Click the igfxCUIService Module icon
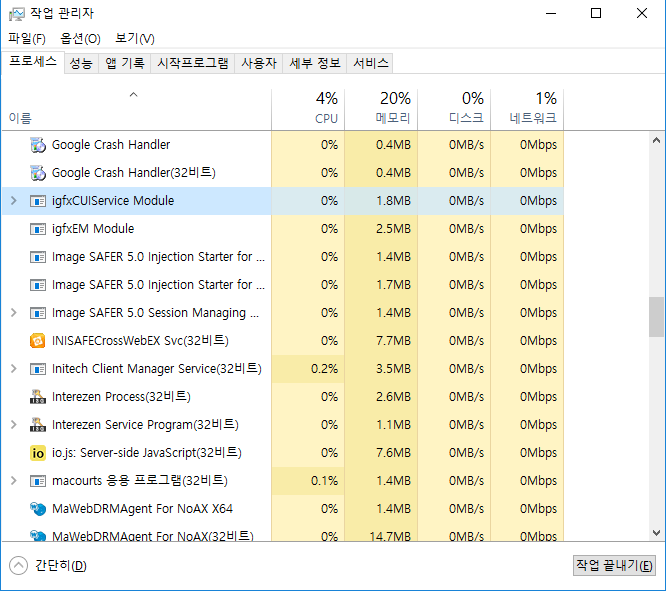The height and width of the screenshot is (591, 666). (x=38, y=201)
